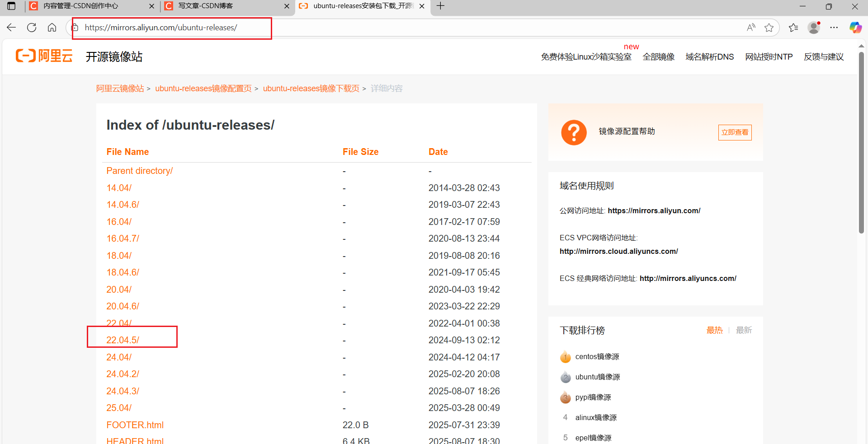Viewport: 868px width, 444px height.
Task: Open Parent directory/ link
Action: point(140,171)
